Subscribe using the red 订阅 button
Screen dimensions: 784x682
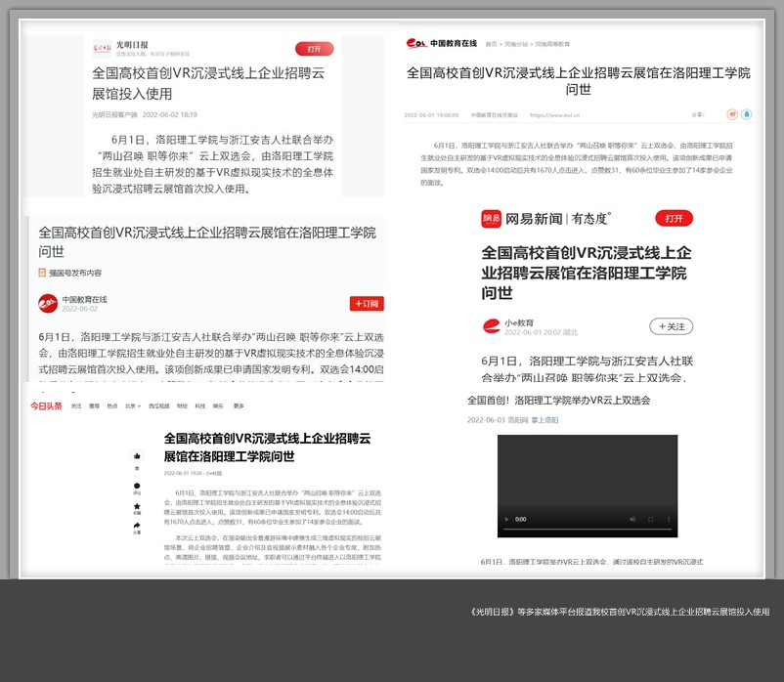tap(367, 304)
